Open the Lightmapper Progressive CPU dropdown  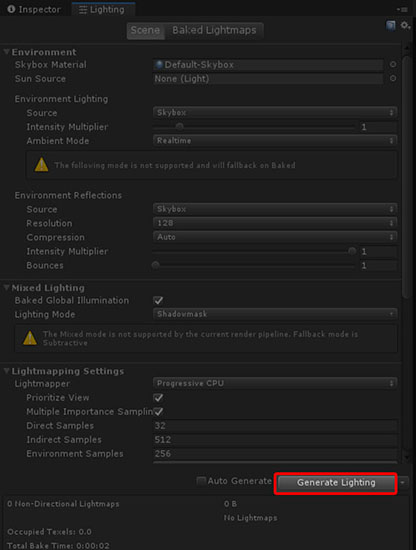coord(275,383)
